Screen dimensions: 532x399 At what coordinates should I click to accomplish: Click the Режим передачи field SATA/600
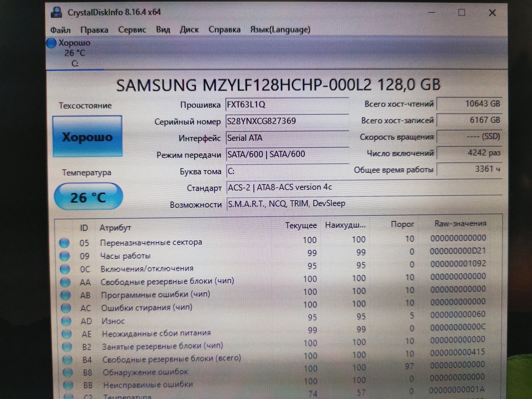(287, 154)
